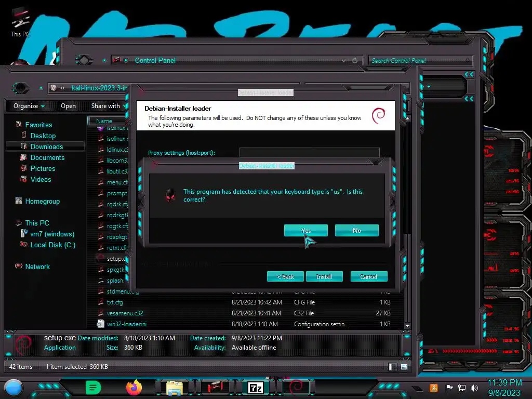The height and width of the screenshot is (399, 532).
Task: Click the Downloads folder icon
Action: pos(24,146)
